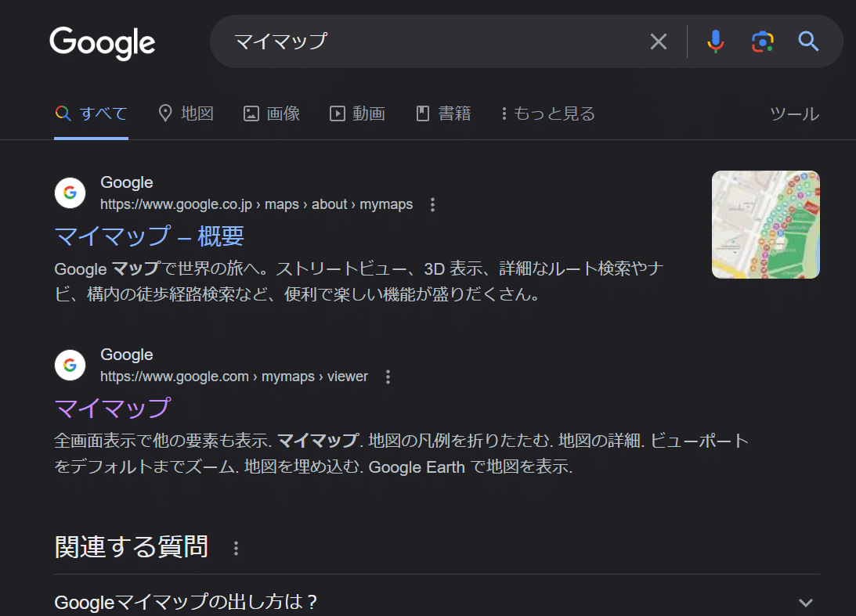Switch to the 書籍 tab
This screenshot has height=616, width=856.
(x=443, y=113)
